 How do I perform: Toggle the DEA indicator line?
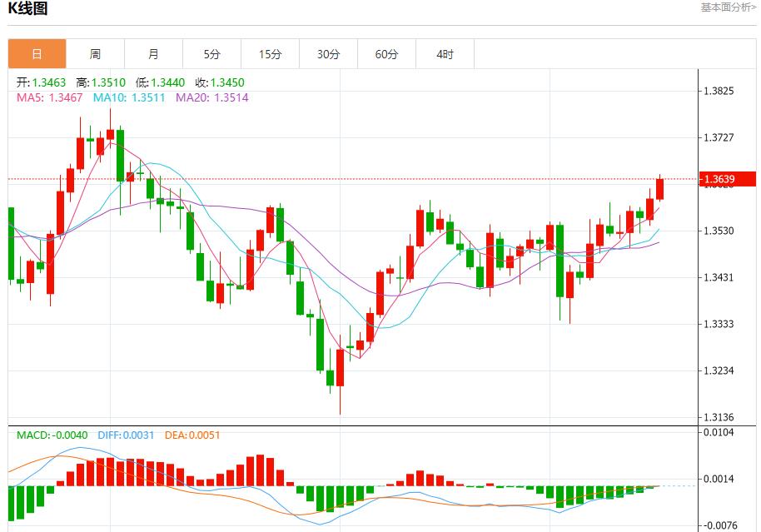point(189,434)
